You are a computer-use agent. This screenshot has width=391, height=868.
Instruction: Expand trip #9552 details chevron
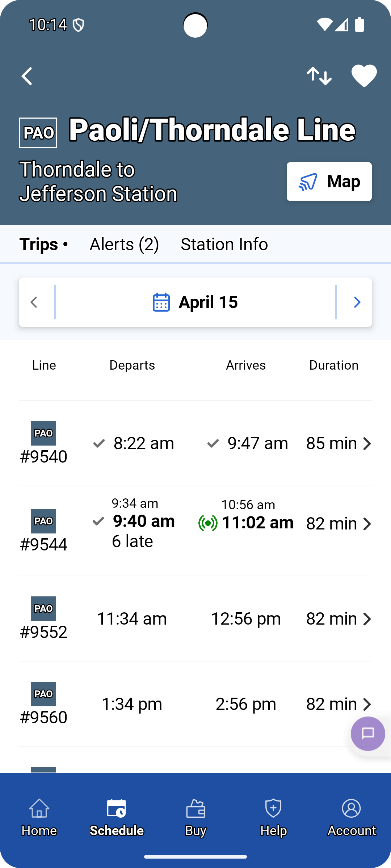[367, 619]
